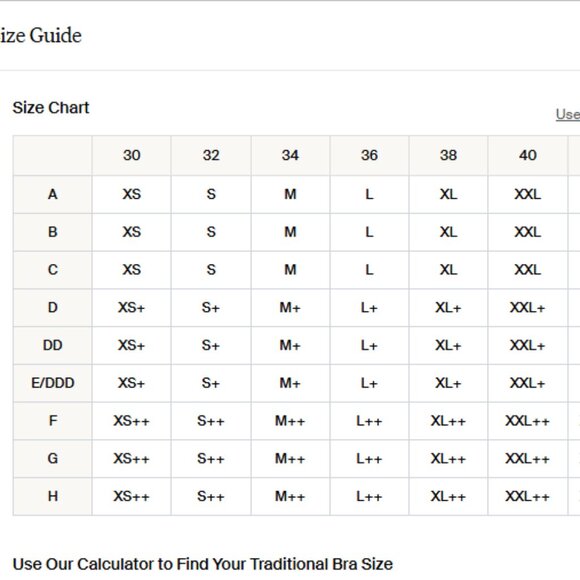The width and height of the screenshot is (580, 580).
Task: Select the M cell in row B
Action: click(290, 232)
